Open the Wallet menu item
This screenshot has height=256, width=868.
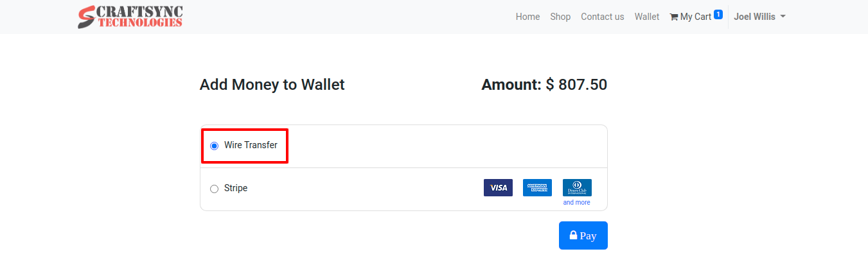click(x=647, y=17)
